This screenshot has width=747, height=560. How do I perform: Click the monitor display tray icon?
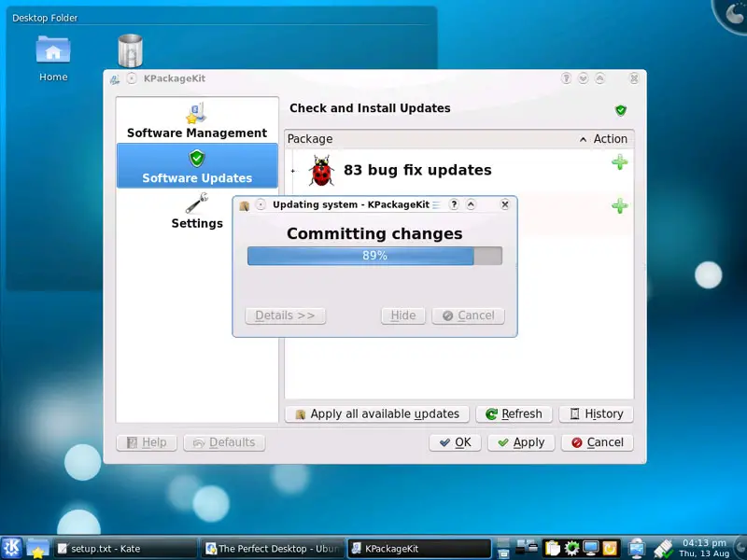591,548
